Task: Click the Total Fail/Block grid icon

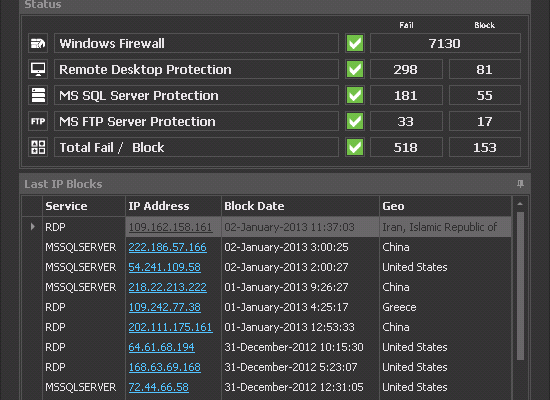Action: pyautogui.click(x=38, y=147)
